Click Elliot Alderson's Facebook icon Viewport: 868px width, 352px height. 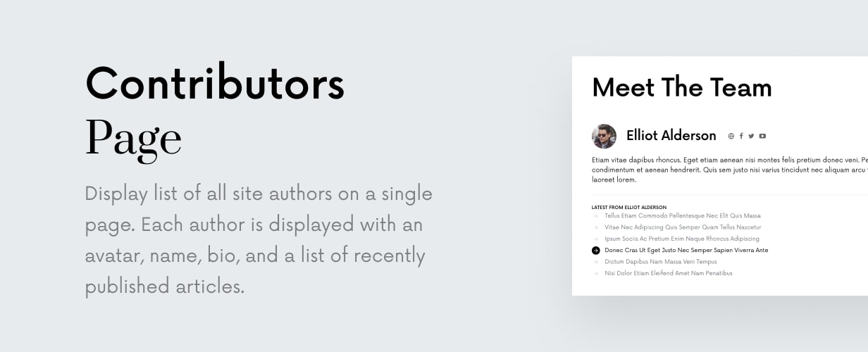pyautogui.click(x=741, y=137)
